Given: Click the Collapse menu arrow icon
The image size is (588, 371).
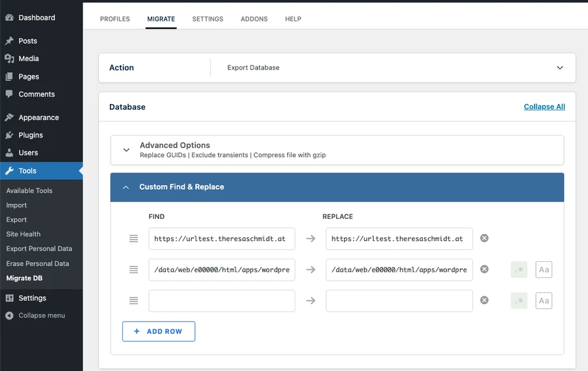Looking at the screenshot, I should [9, 316].
